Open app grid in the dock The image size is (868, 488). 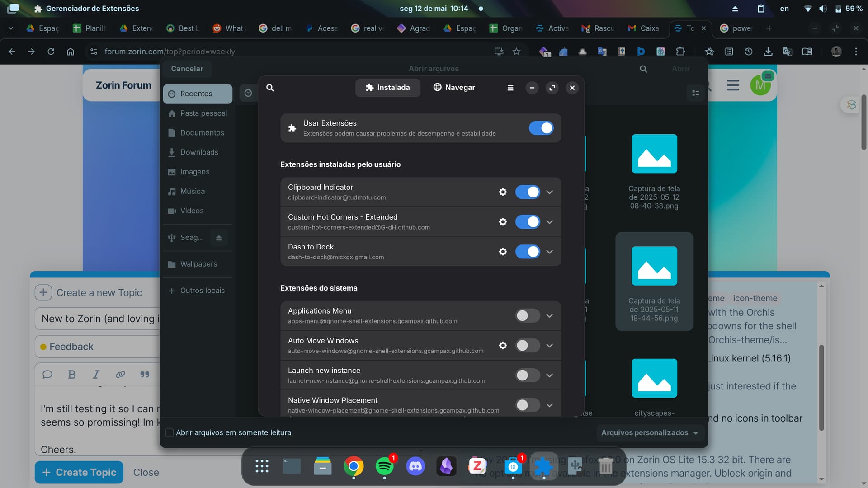[x=262, y=466]
